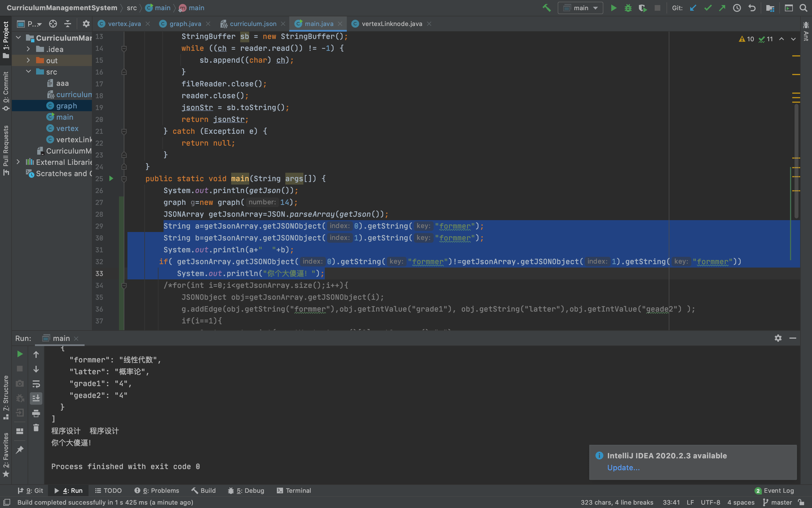Image resolution: width=812 pixels, height=508 pixels.
Task: Collapse the src folder
Action: click(x=28, y=72)
